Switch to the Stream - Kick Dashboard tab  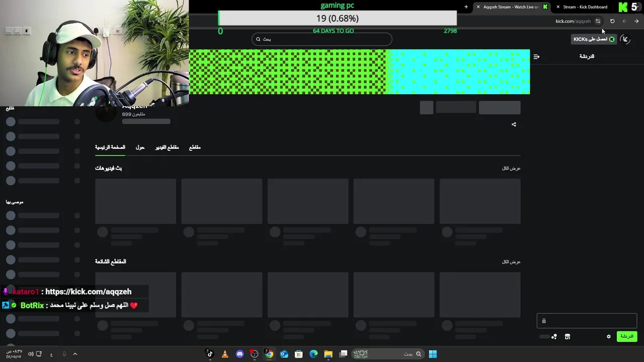585,7
